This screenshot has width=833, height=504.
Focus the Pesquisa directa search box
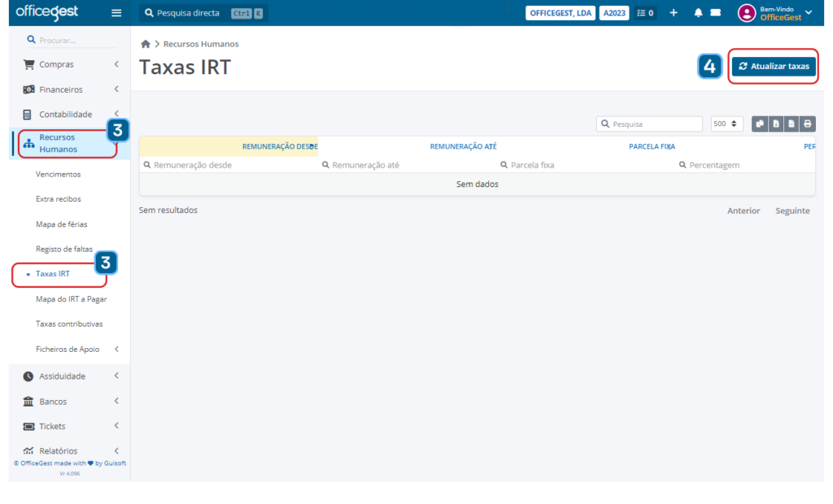(x=203, y=13)
